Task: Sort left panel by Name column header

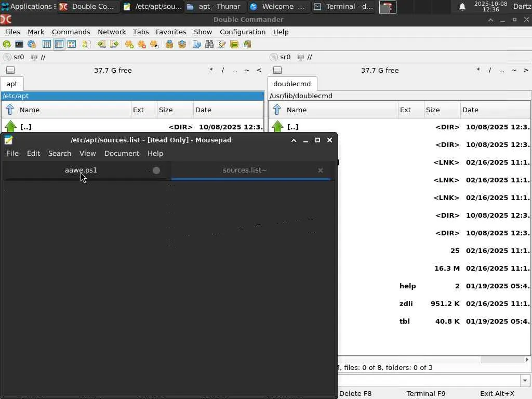Action: (x=75, y=110)
